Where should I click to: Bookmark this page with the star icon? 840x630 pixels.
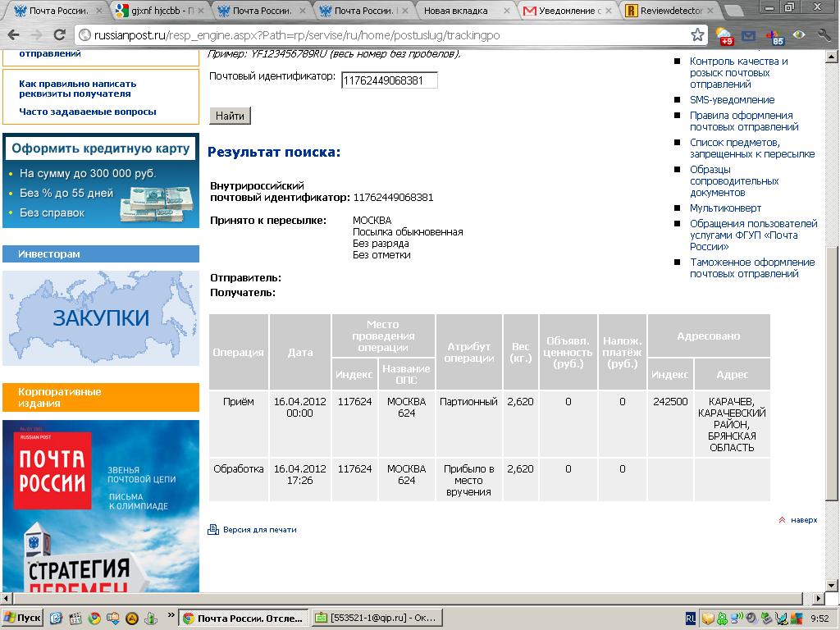697,35
